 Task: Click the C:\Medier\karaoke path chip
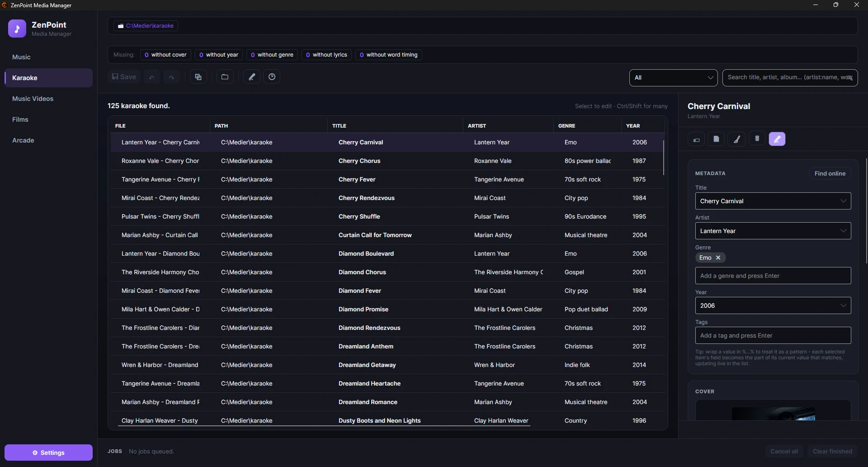coord(146,26)
